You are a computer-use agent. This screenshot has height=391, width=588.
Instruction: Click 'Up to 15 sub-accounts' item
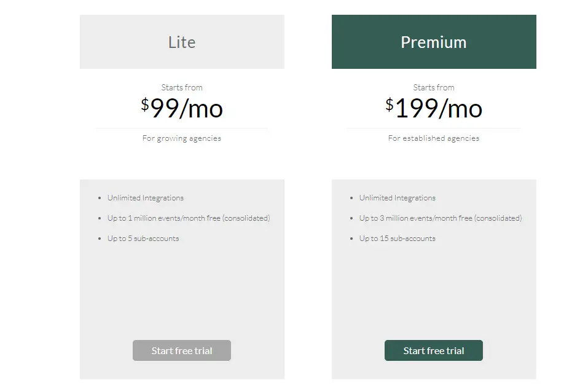(398, 239)
